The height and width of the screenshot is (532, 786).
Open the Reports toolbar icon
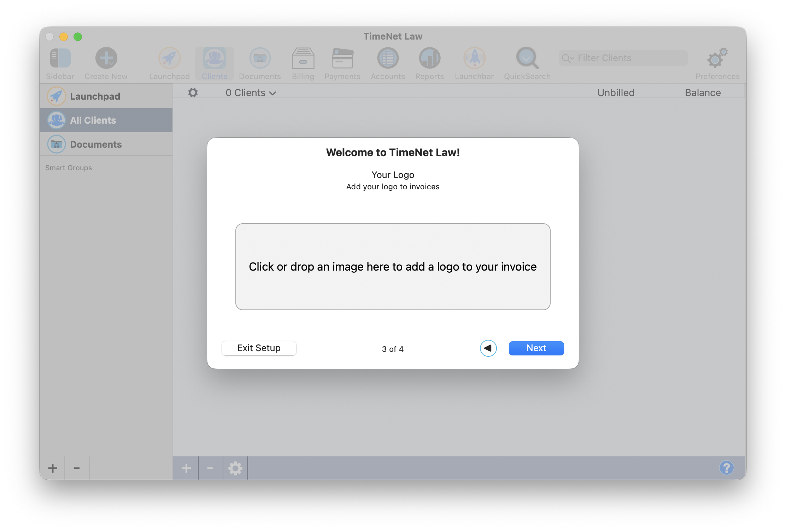click(x=429, y=58)
